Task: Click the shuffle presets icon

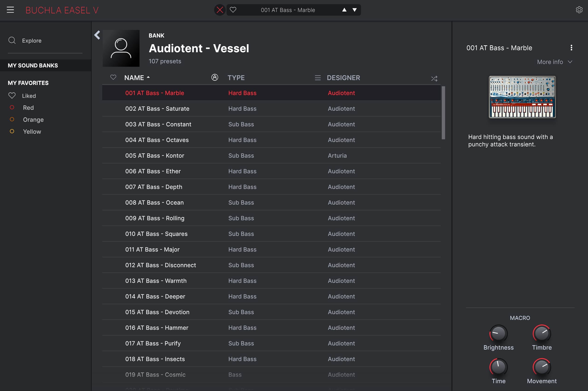Action: coord(434,78)
